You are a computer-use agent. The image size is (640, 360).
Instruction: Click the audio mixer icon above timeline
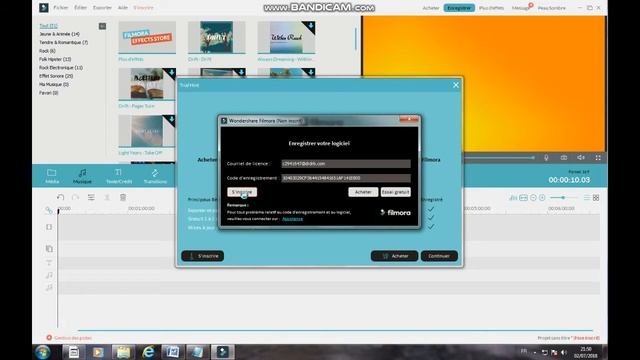pyautogui.click(x=513, y=198)
